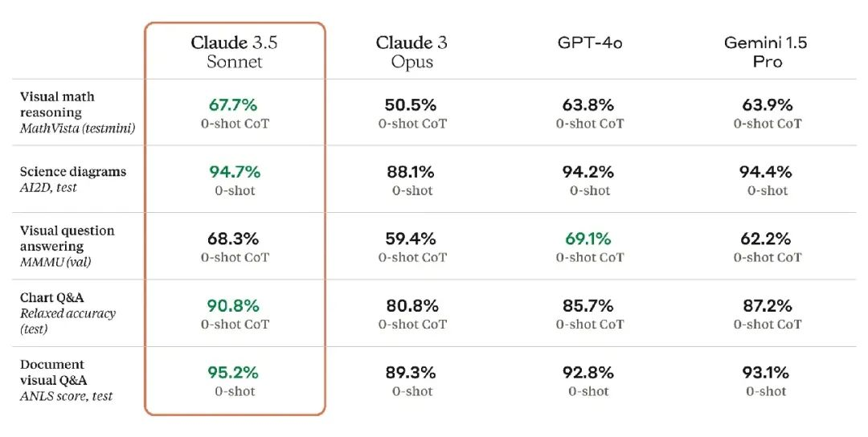The height and width of the screenshot is (437, 868).
Task: Click the 87.2% Chart Q&A score
Action: (x=767, y=306)
